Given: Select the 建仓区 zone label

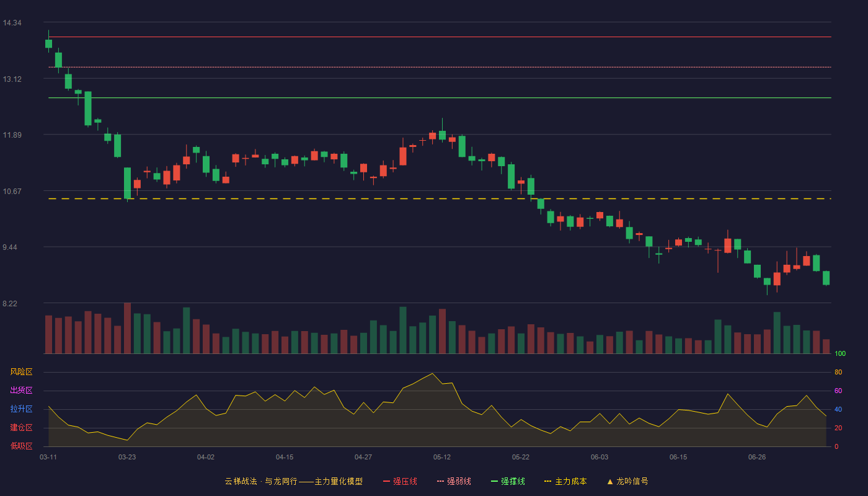Looking at the screenshot, I should 21,428.
